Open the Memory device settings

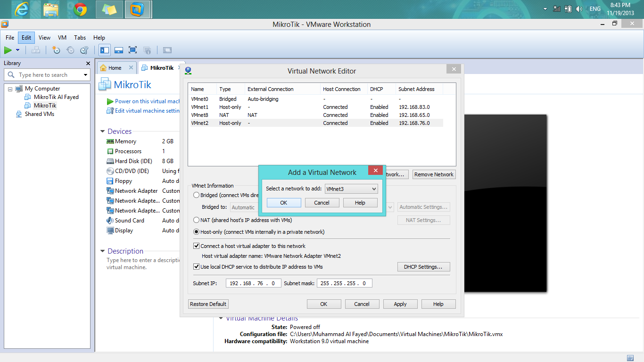point(124,141)
